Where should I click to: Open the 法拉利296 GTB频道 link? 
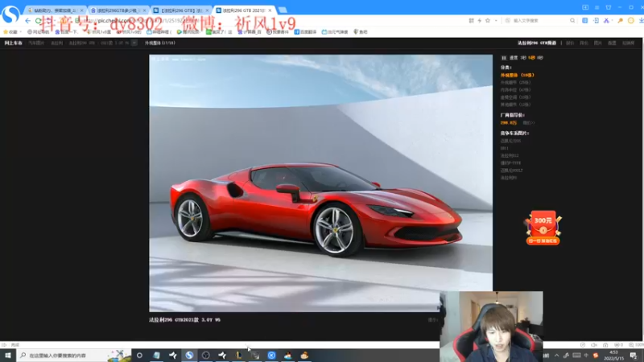click(x=537, y=43)
